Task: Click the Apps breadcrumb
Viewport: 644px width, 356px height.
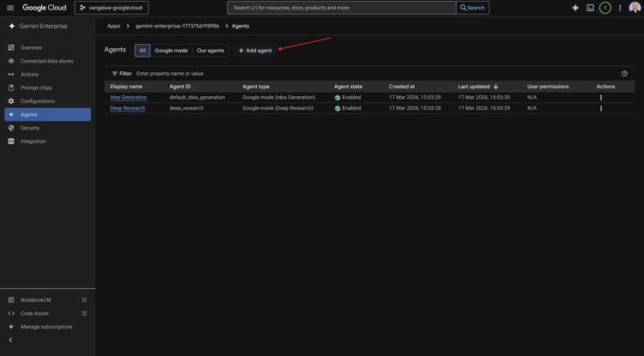Action: click(x=113, y=26)
